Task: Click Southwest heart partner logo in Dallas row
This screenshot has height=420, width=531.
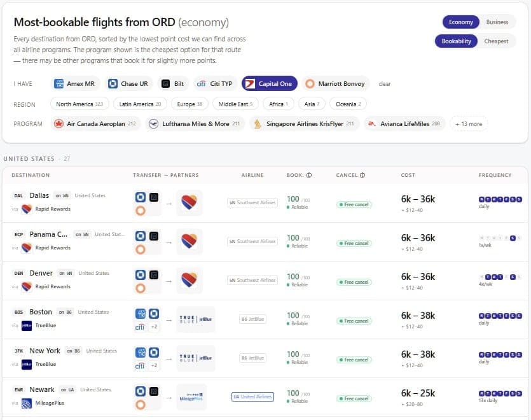Action: point(190,203)
